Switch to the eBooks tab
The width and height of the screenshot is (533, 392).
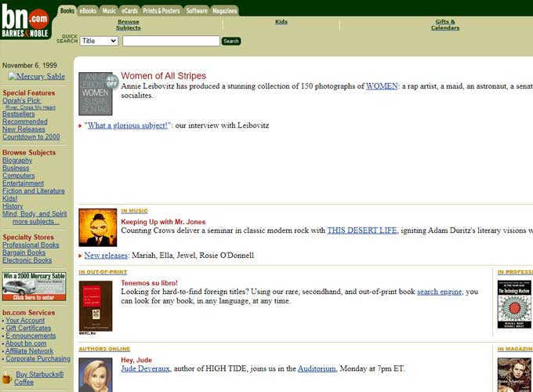pyautogui.click(x=88, y=11)
